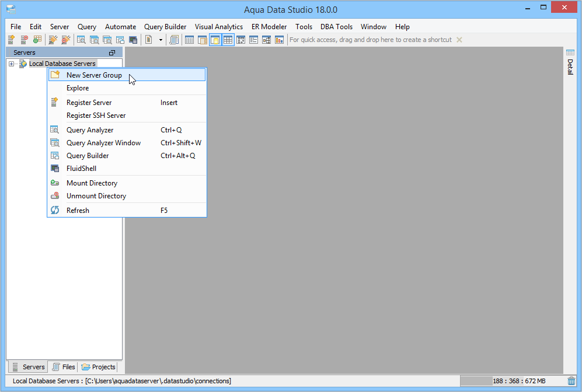This screenshot has height=392, width=582.
Task: Click the bar chart window toolbar icon
Action: (x=279, y=40)
